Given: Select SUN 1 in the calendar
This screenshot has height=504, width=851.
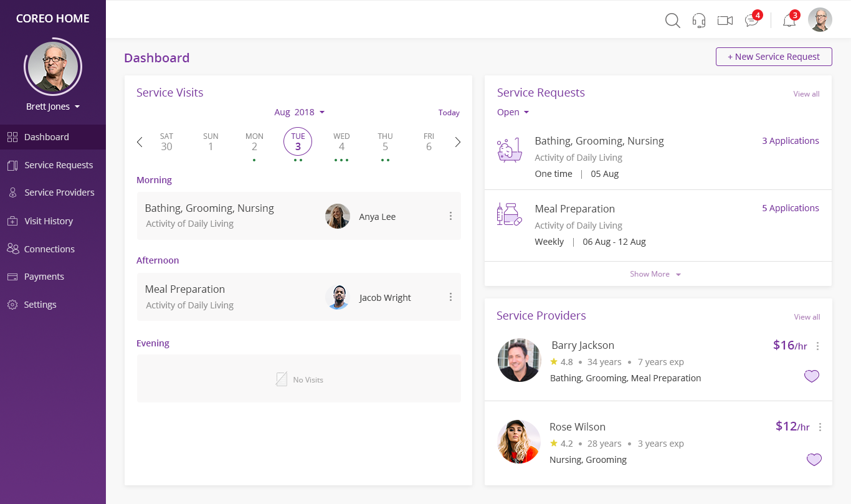Looking at the screenshot, I should pos(211,142).
